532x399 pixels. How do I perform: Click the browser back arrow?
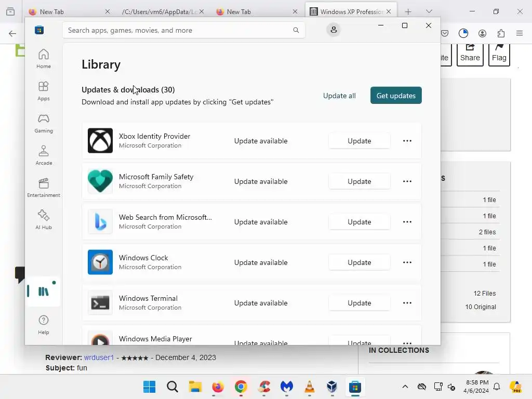click(12, 33)
